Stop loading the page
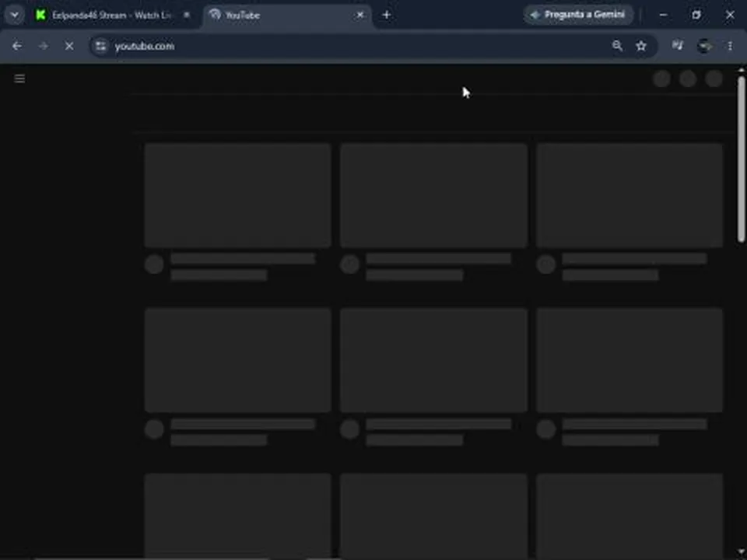Viewport: 747px width, 560px height. (69, 46)
